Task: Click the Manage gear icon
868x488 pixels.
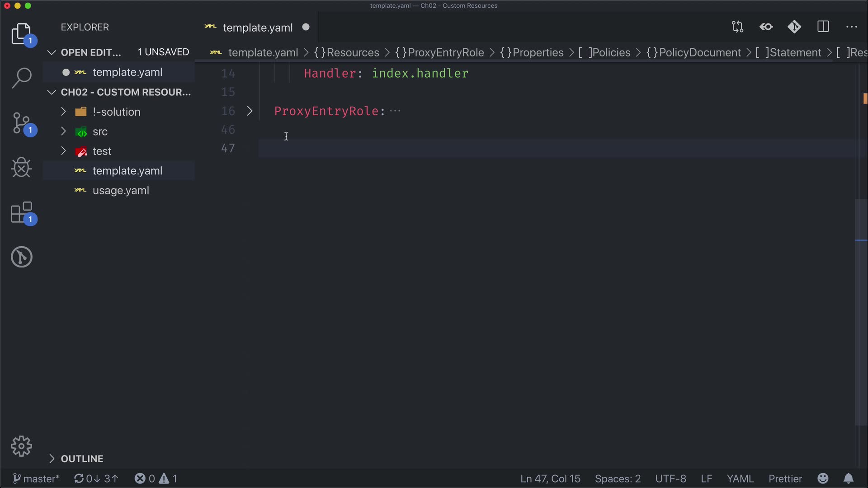Action: point(21,446)
